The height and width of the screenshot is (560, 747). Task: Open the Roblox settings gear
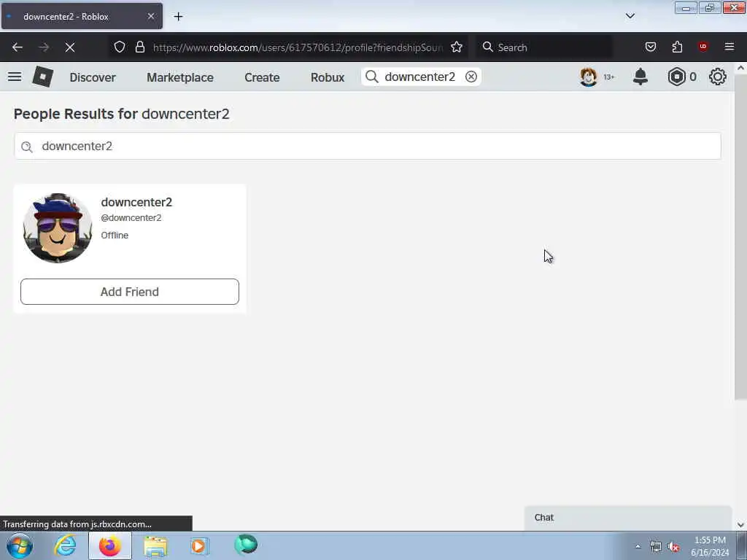(718, 77)
